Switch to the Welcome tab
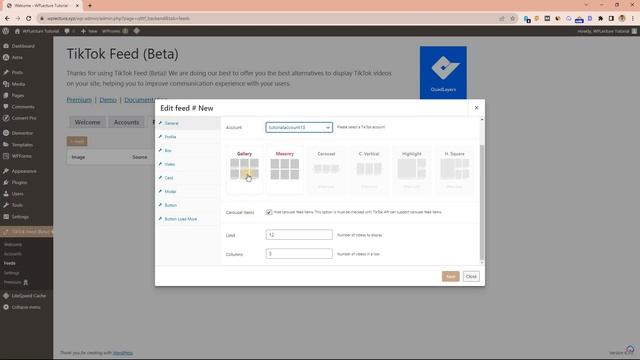 coord(87,122)
